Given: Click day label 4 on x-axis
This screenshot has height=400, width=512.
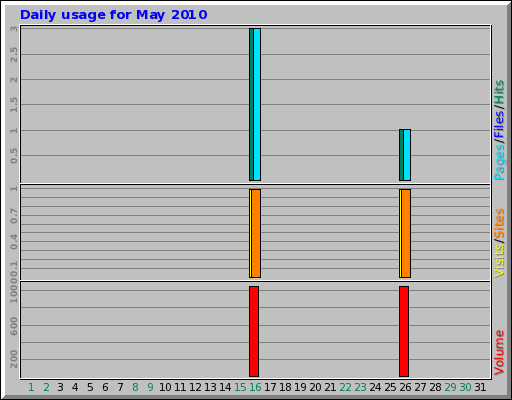Looking at the screenshot, I should [75, 387].
